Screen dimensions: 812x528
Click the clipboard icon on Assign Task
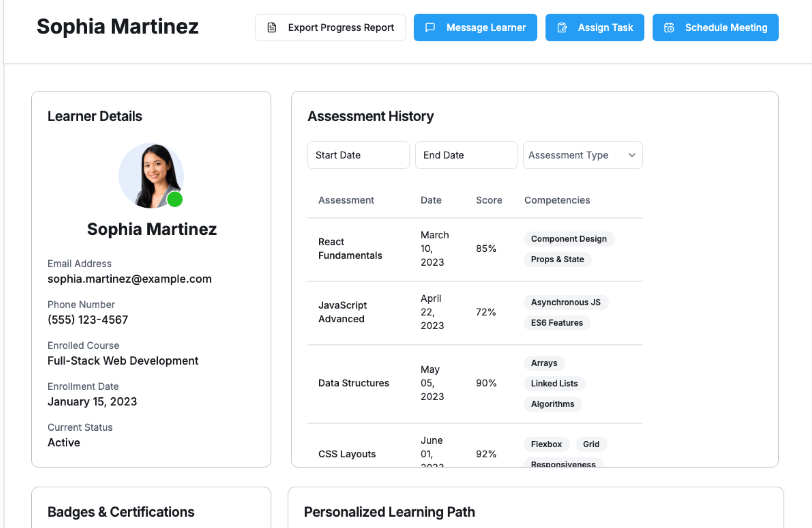[562, 27]
